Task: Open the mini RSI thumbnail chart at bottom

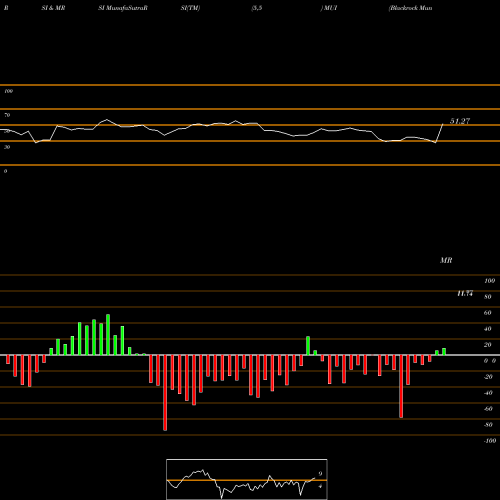Action: [247, 479]
